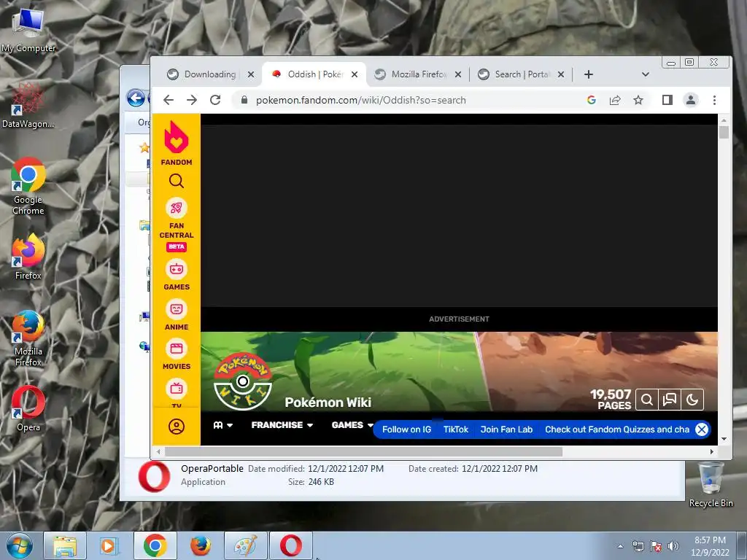Bookmark this page with the star

coord(638,100)
